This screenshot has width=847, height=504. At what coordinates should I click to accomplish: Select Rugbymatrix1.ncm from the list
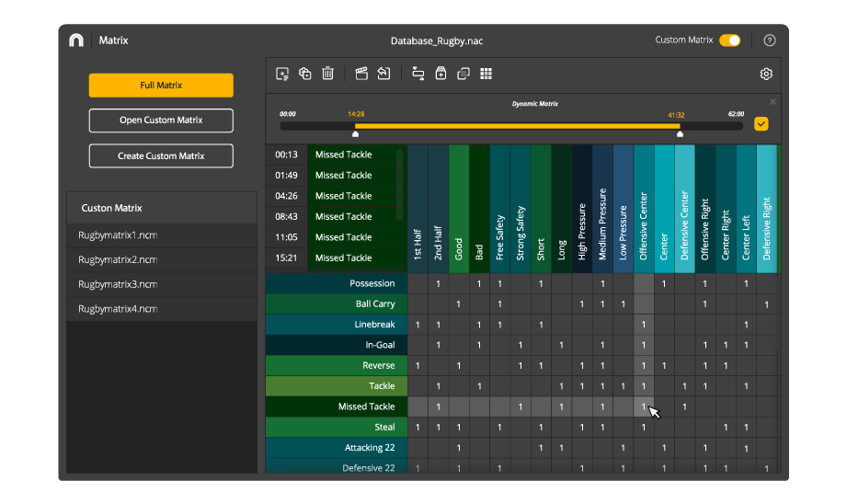point(118,235)
